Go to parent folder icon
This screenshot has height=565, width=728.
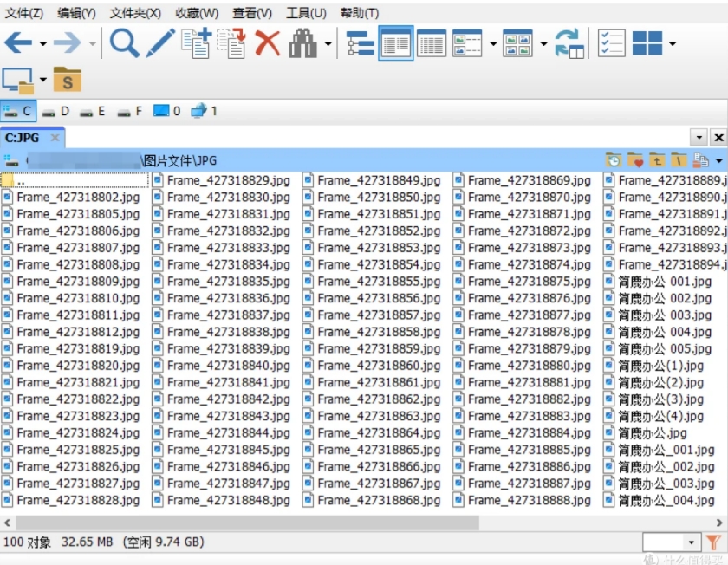coord(657,160)
